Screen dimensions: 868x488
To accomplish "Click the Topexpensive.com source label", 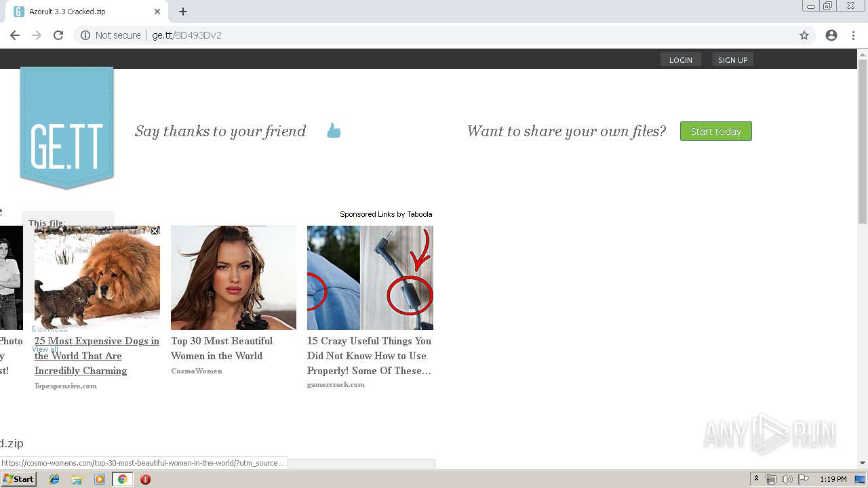I will coord(66,386).
